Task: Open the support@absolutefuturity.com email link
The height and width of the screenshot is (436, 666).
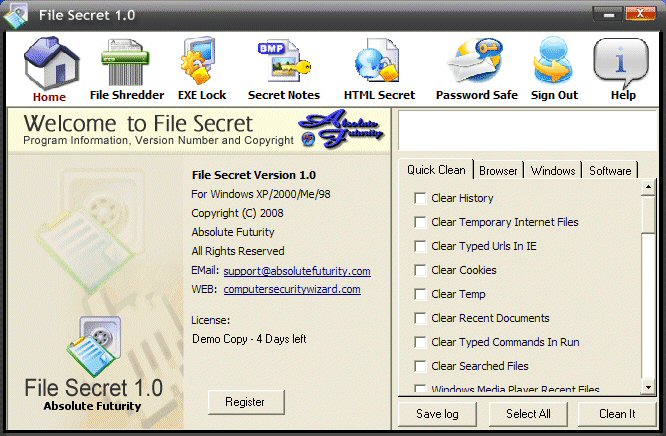Action: (297, 271)
